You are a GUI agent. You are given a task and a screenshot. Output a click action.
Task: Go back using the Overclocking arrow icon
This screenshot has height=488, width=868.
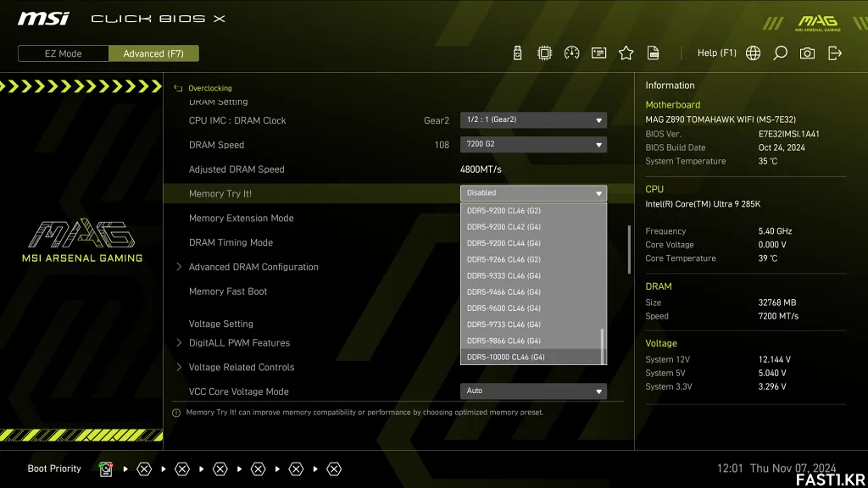178,88
